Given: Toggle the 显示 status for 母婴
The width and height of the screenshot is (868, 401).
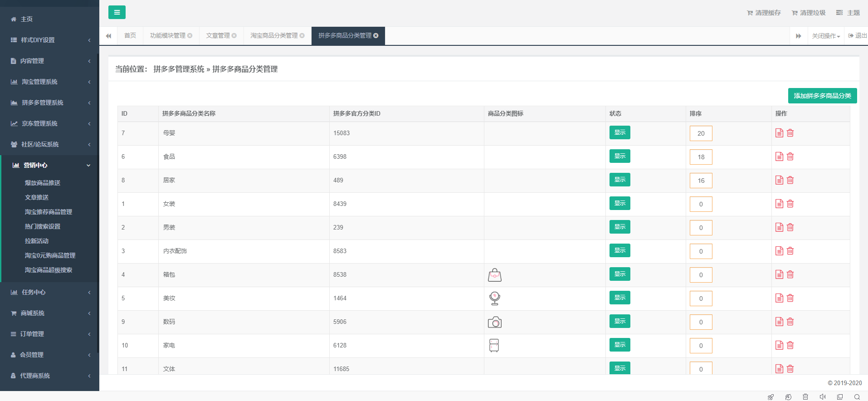Looking at the screenshot, I should (x=619, y=132).
